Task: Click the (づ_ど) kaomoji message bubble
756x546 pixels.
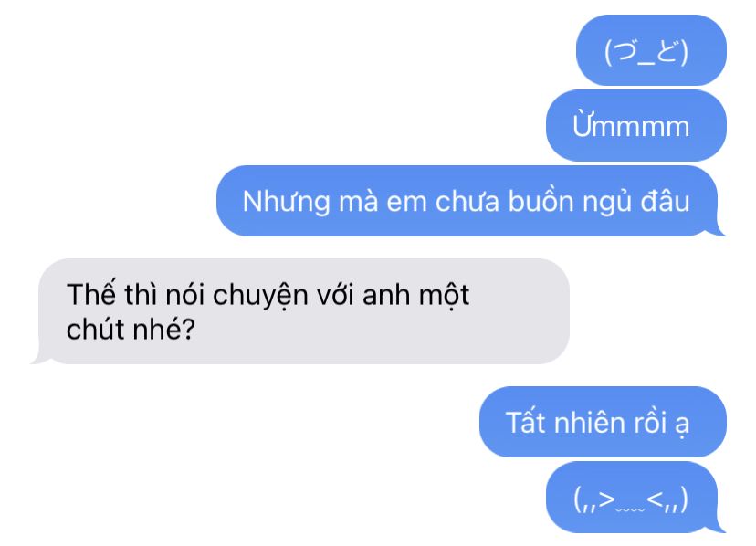Action: (x=651, y=50)
